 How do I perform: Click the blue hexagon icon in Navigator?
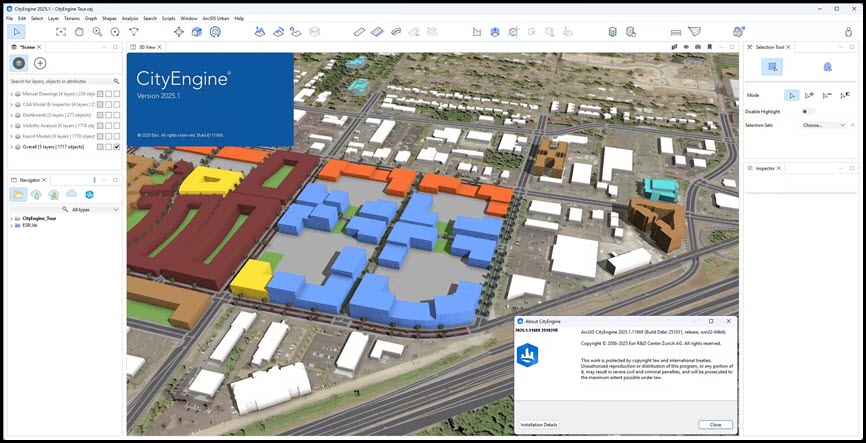[x=89, y=194]
